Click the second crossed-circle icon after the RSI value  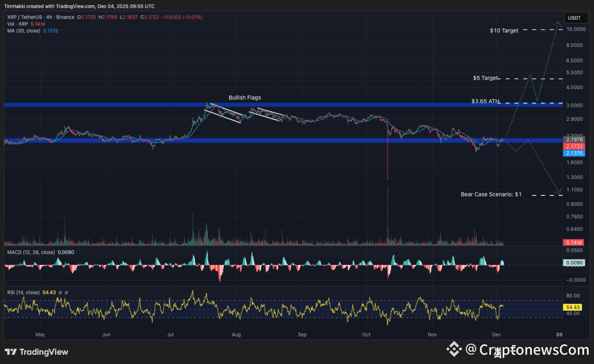pyautogui.click(x=67, y=292)
